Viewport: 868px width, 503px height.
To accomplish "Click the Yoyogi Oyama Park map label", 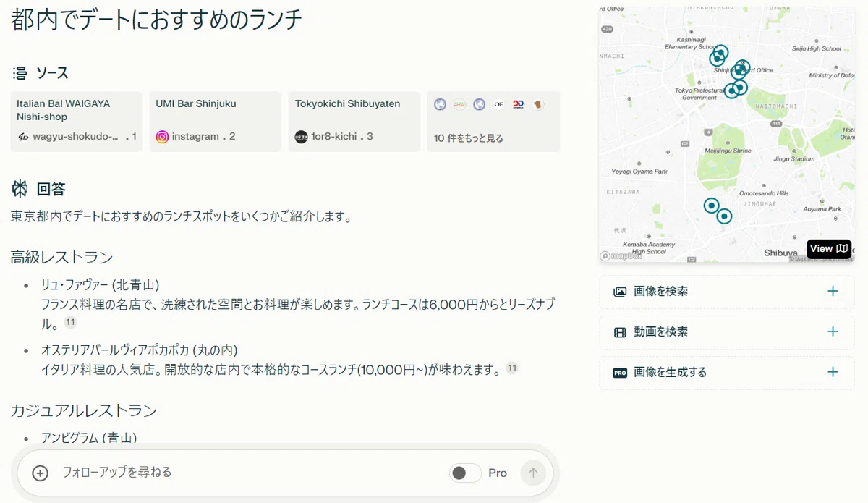I will (639, 172).
